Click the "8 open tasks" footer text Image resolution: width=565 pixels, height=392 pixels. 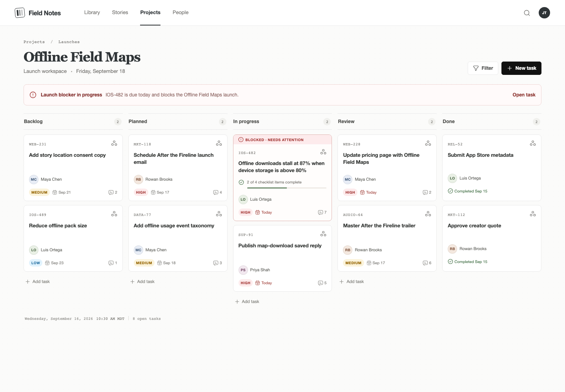[x=147, y=319]
